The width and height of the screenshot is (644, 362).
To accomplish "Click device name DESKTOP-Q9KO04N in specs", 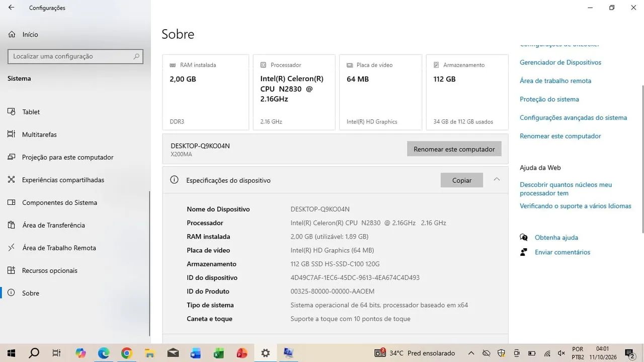I will point(320,209).
